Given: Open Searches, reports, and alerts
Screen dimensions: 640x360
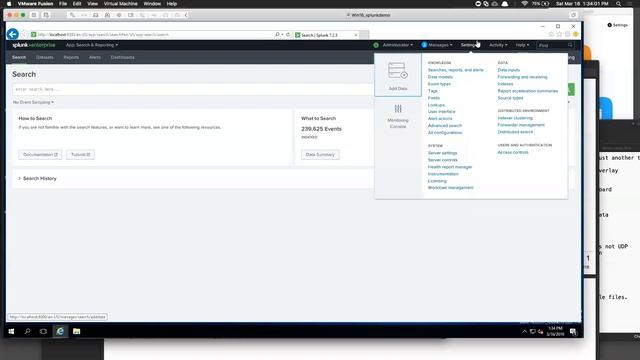Looking at the screenshot, I should 456,70.
